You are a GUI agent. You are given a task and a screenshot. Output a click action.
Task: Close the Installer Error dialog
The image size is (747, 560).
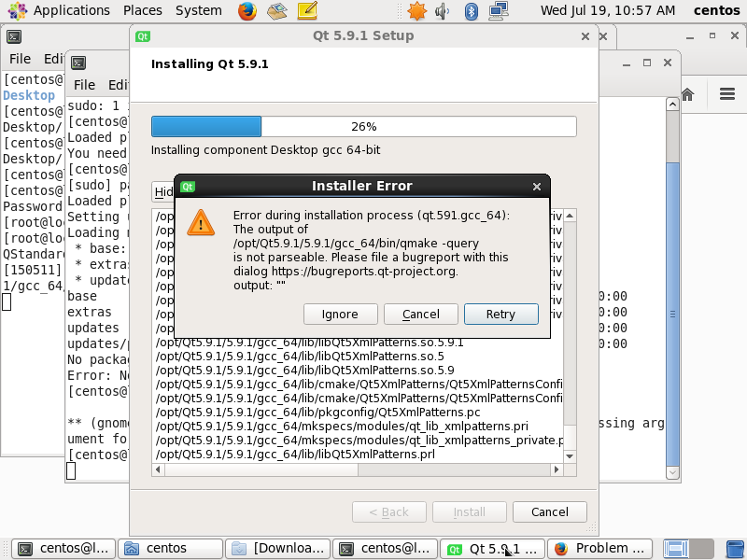(537, 187)
